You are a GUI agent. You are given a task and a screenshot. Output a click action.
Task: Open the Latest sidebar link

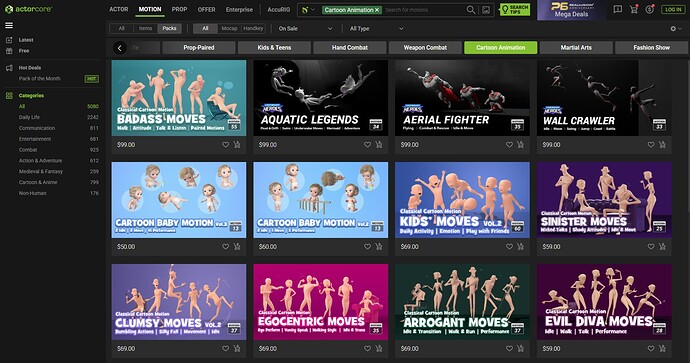[x=26, y=40]
